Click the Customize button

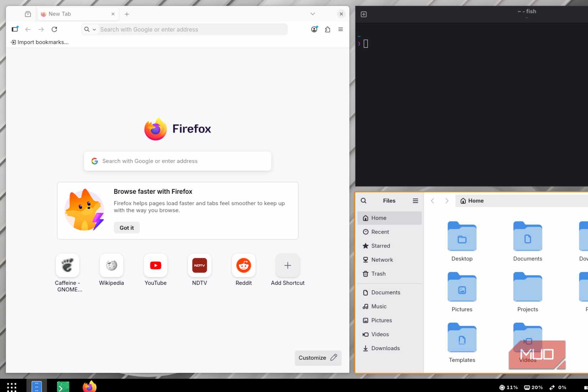tap(318, 358)
